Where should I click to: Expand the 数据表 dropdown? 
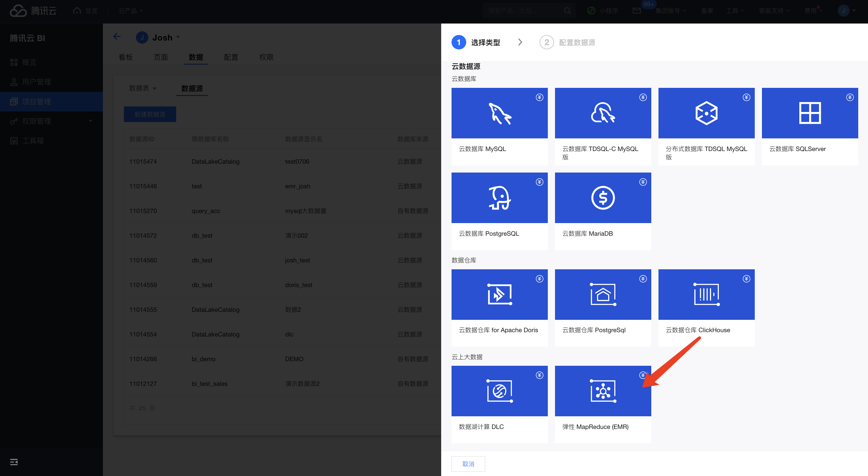(154, 88)
